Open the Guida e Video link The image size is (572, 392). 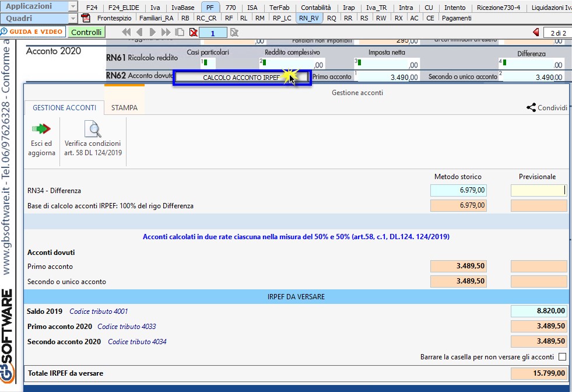click(x=32, y=32)
